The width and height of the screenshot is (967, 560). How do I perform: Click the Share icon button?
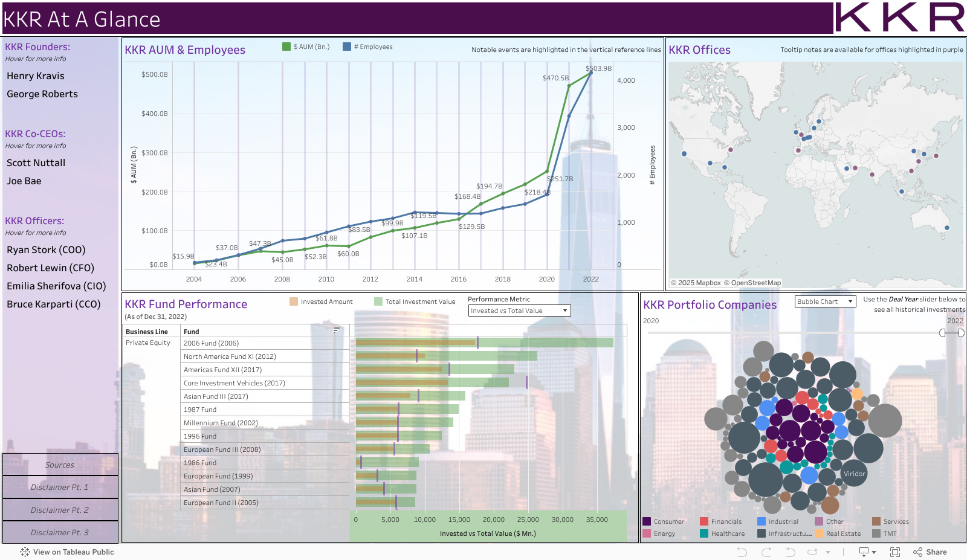[x=930, y=552]
